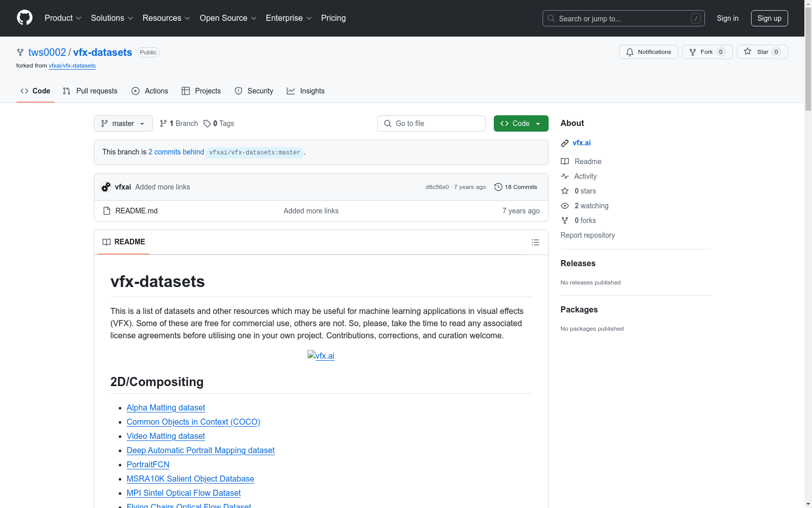Switch to the Projects tab
The image size is (812, 508).
(x=201, y=91)
